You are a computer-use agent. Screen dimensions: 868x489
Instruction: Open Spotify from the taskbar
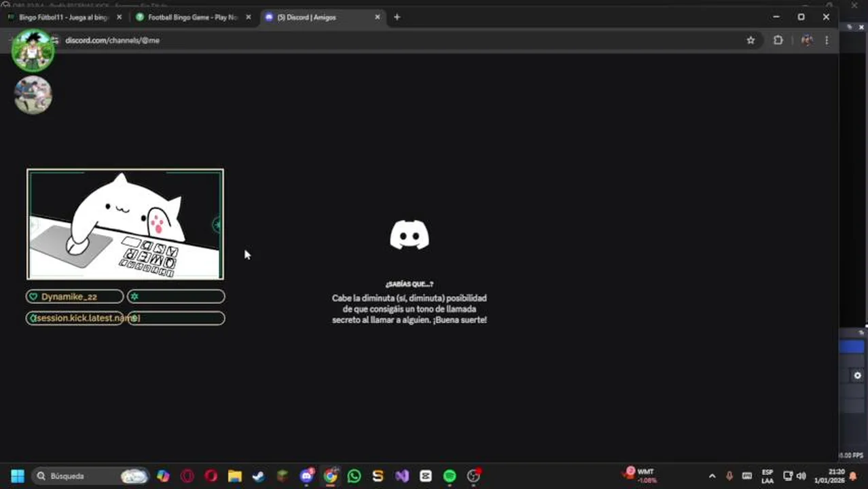tap(450, 476)
